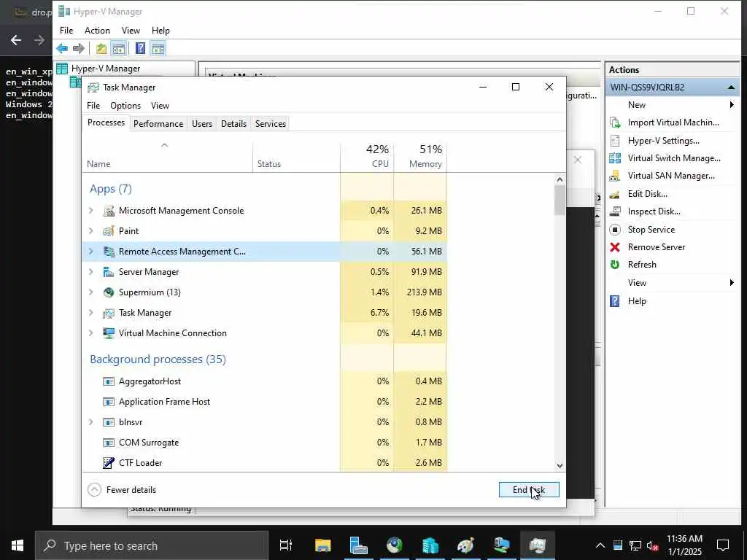747x560 pixels.
Task: Select the CTF Loader process row
Action: point(264,463)
